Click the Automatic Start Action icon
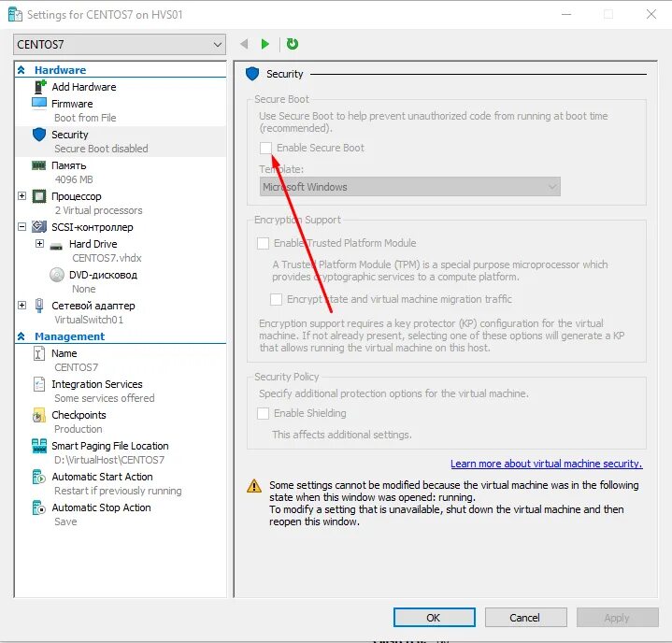 pos(39,477)
